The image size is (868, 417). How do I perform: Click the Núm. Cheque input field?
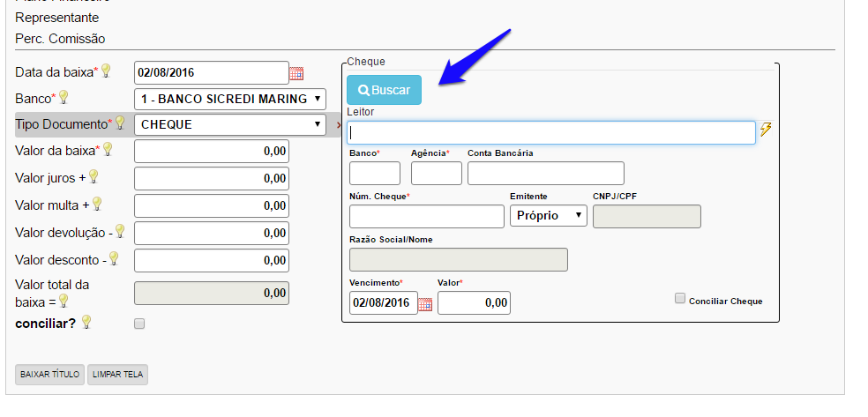[x=426, y=216]
